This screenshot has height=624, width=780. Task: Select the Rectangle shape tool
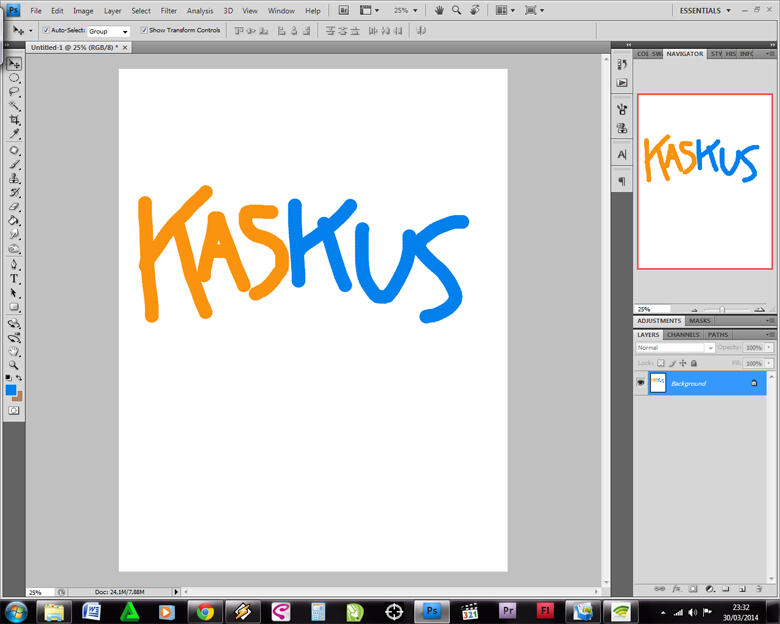tap(14, 307)
